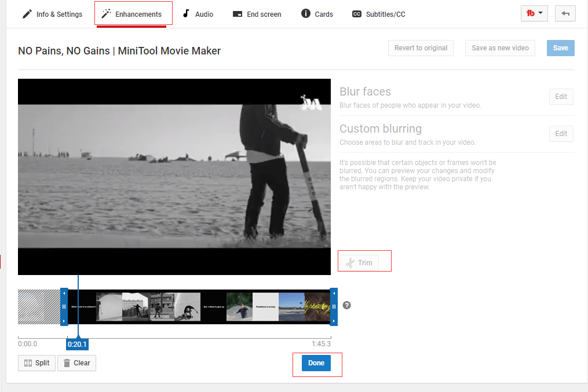Click the 0:20.1 playhead marker

[77, 344]
